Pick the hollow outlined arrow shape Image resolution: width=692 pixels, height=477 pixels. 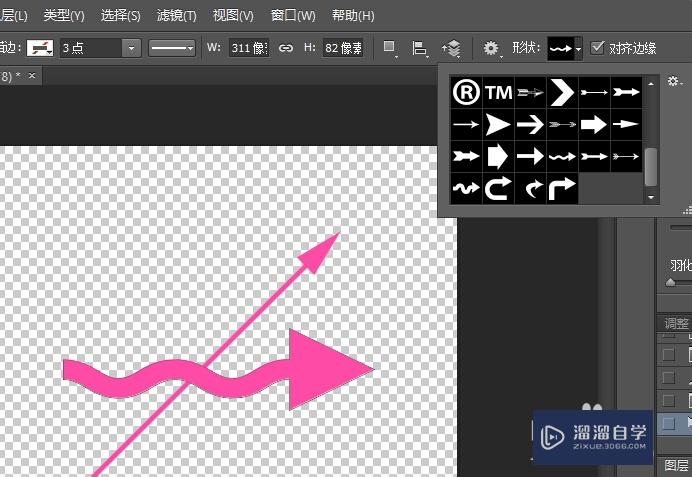coord(530,93)
